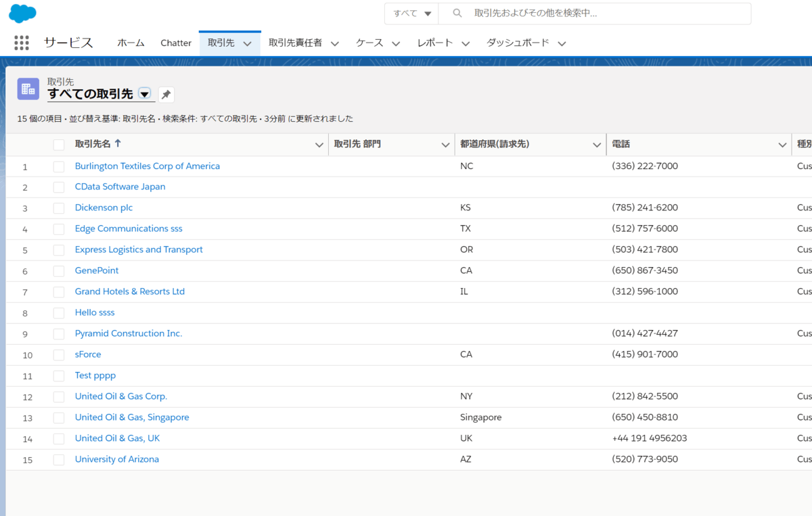The image size is (812, 516).
Task: Check the box for Burlington Textiles row
Action: tap(59, 166)
